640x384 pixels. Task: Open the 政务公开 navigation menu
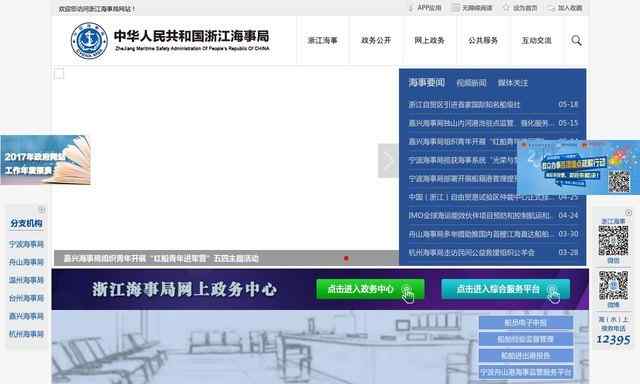(x=376, y=40)
